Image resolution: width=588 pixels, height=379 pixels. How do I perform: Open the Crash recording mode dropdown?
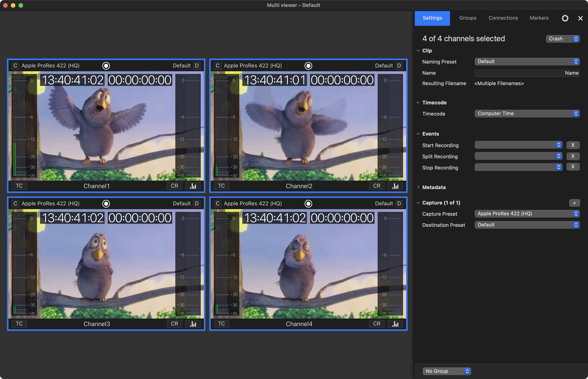click(563, 39)
